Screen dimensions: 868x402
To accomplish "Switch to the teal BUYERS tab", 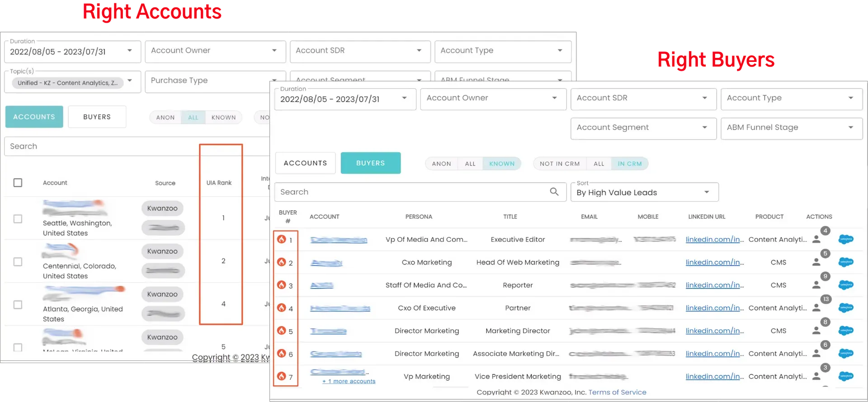I will 370,163.
